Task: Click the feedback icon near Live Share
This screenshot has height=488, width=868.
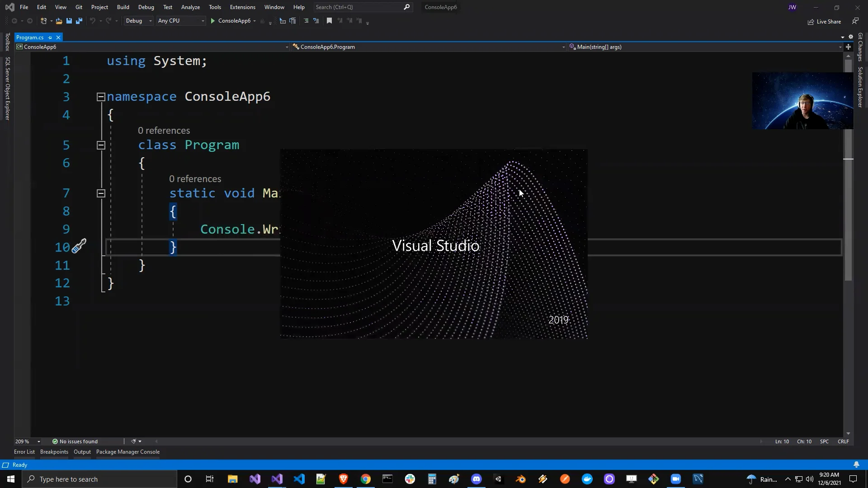Action: [855, 21]
